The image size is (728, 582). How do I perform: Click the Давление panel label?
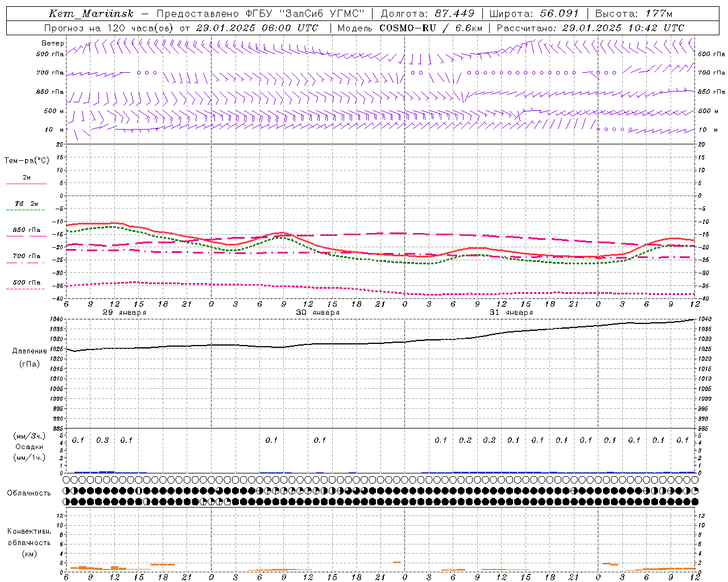30,351
